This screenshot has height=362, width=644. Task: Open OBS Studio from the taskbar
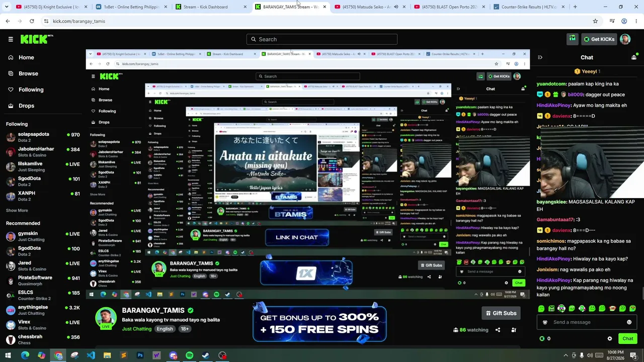point(222,355)
